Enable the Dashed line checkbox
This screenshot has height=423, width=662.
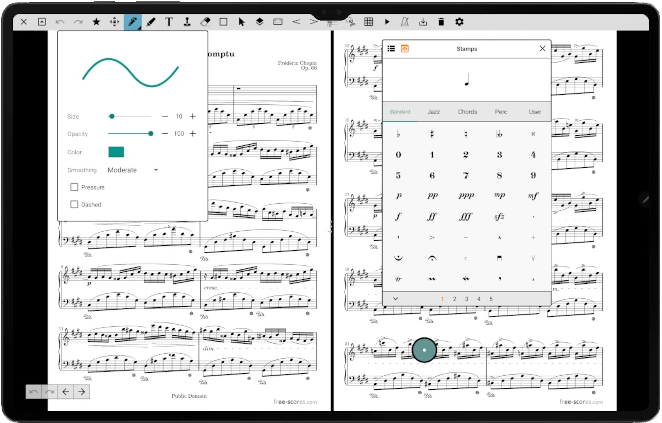(x=74, y=204)
